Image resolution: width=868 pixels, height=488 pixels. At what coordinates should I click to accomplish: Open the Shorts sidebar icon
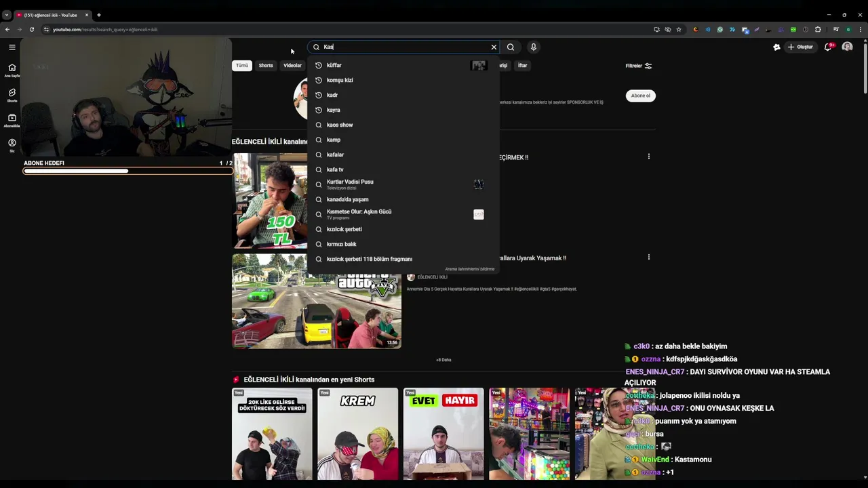(x=12, y=95)
